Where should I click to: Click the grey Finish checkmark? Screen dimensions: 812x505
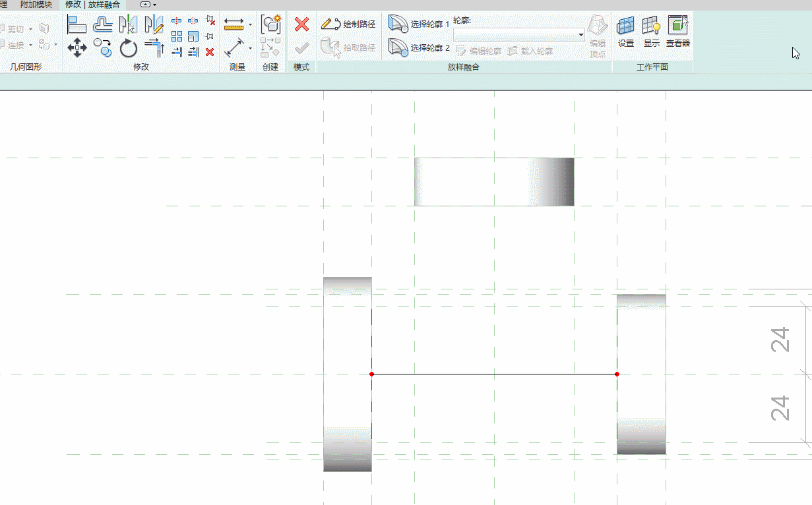(x=301, y=48)
